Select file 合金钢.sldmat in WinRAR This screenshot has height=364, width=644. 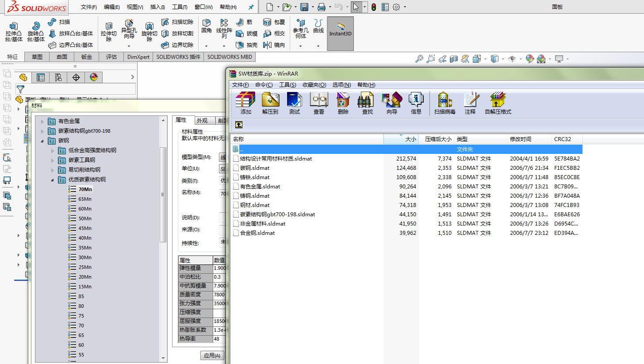click(253, 233)
